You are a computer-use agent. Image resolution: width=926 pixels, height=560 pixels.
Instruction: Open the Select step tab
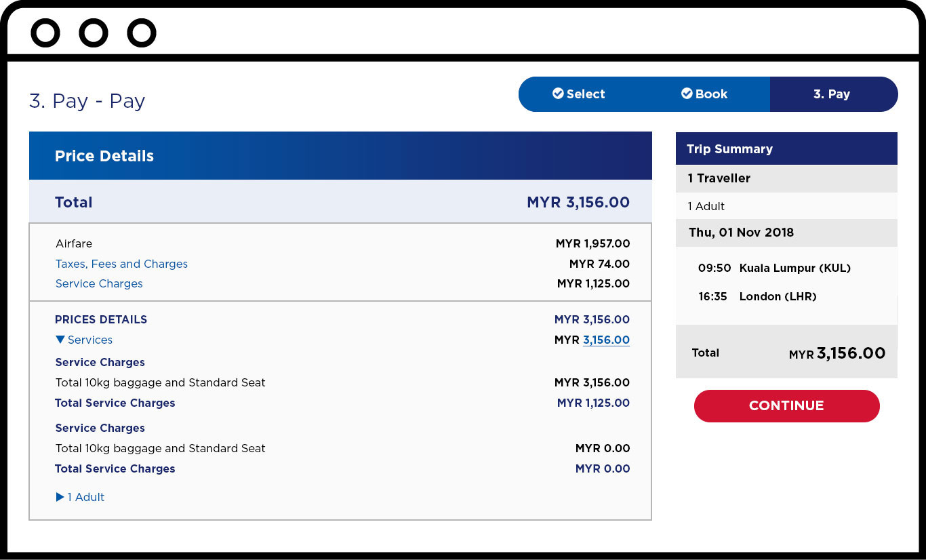click(x=578, y=94)
